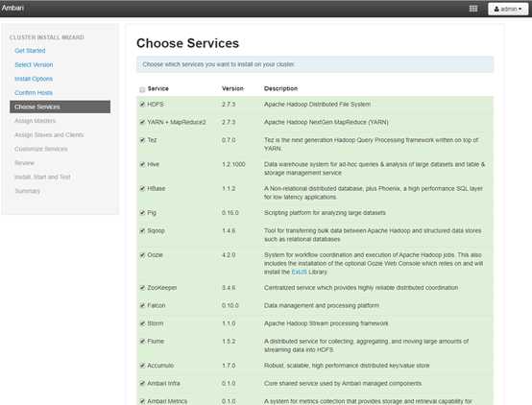The image size is (532, 405).
Task: Click the ZooKeeper service name
Action: pyautogui.click(x=162, y=288)
